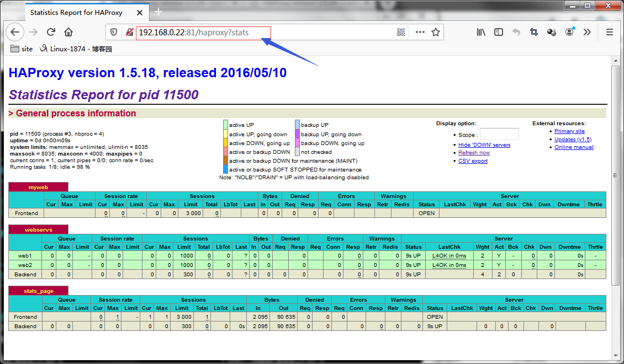Open the Library icon in toolbar
This screenshot has width=624, height=364.
481,32
